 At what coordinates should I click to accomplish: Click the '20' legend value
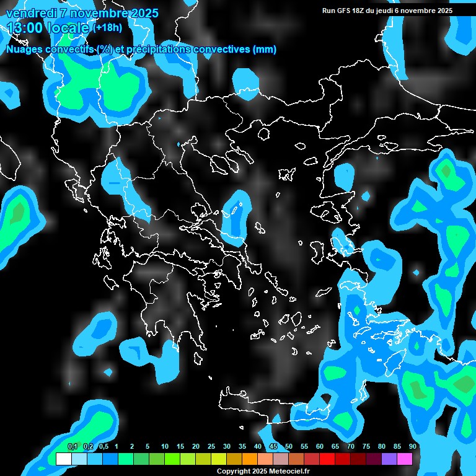196,446
